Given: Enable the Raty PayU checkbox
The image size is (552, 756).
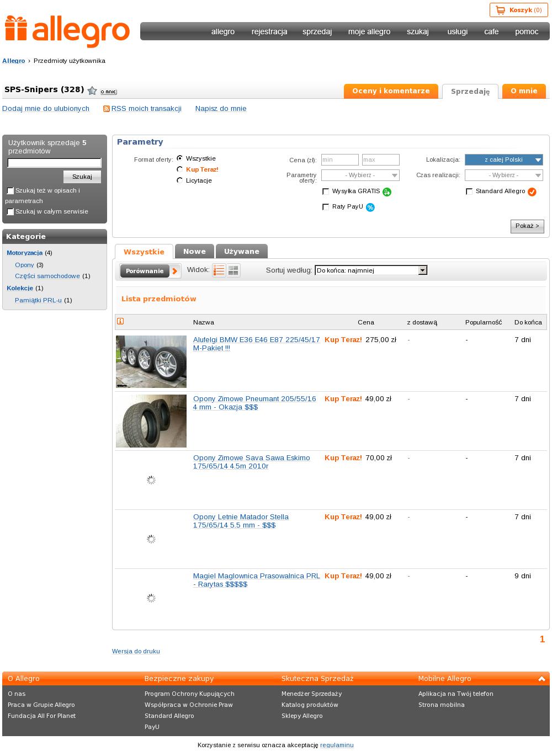Looking at the screenshot, I should click(x=326, y=207).
